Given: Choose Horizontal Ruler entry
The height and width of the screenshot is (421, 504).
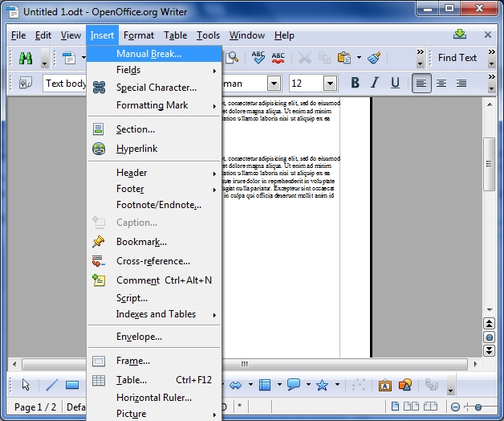Looking at the screenshot, I should click(154, 398).
